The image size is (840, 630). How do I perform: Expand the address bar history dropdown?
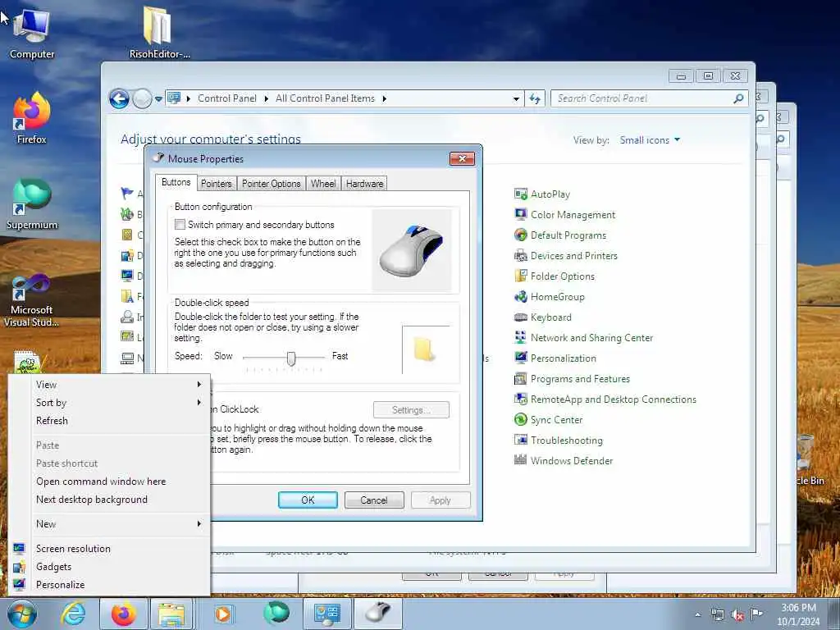(516, 98)
